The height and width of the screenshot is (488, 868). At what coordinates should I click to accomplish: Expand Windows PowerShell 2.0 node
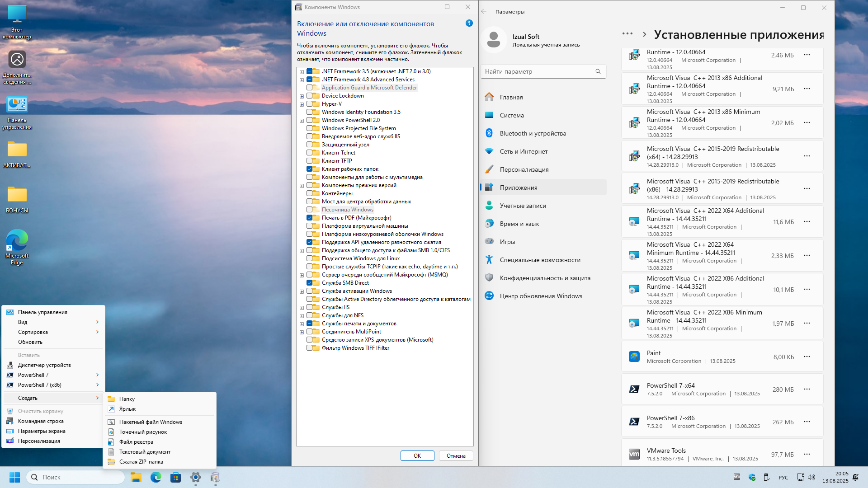point(302,121)
